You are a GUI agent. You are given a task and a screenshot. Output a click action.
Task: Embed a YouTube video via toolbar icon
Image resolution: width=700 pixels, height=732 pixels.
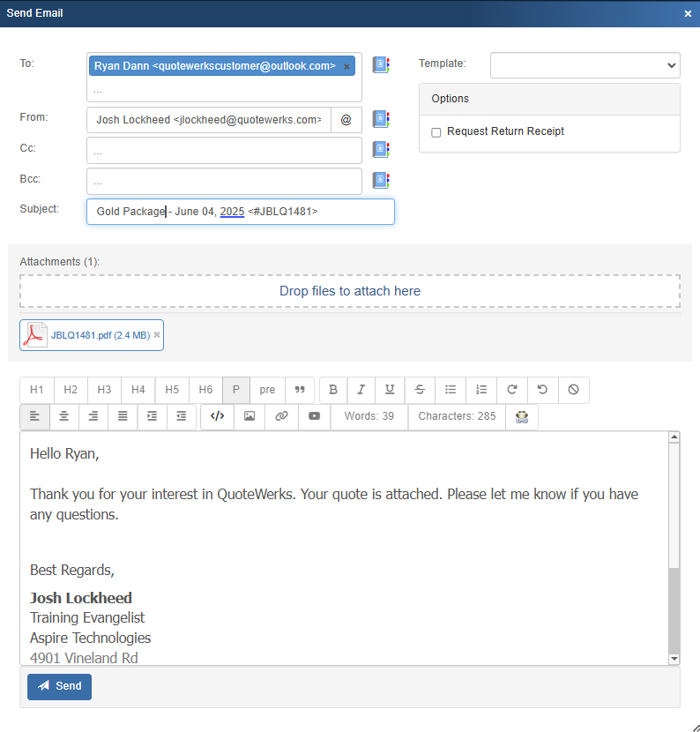(314, 416)
